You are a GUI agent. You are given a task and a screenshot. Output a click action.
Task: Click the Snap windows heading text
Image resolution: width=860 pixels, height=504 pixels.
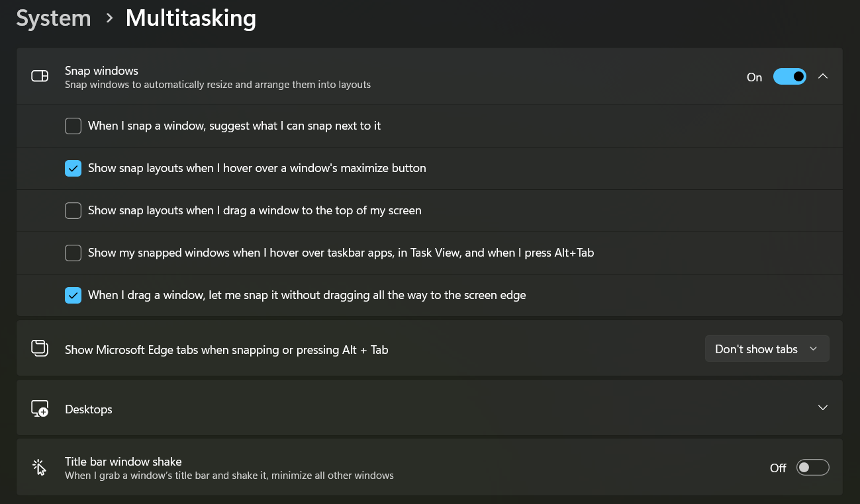tap(101, 71)
